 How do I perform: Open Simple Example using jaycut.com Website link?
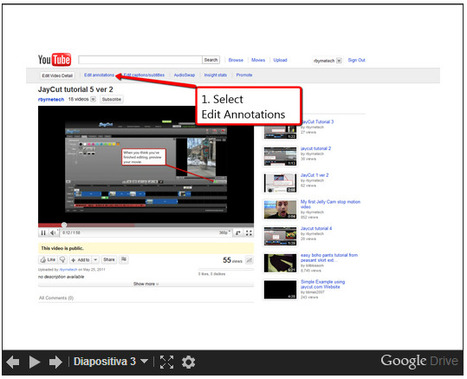pyautogui.click(x=323, y=284)
